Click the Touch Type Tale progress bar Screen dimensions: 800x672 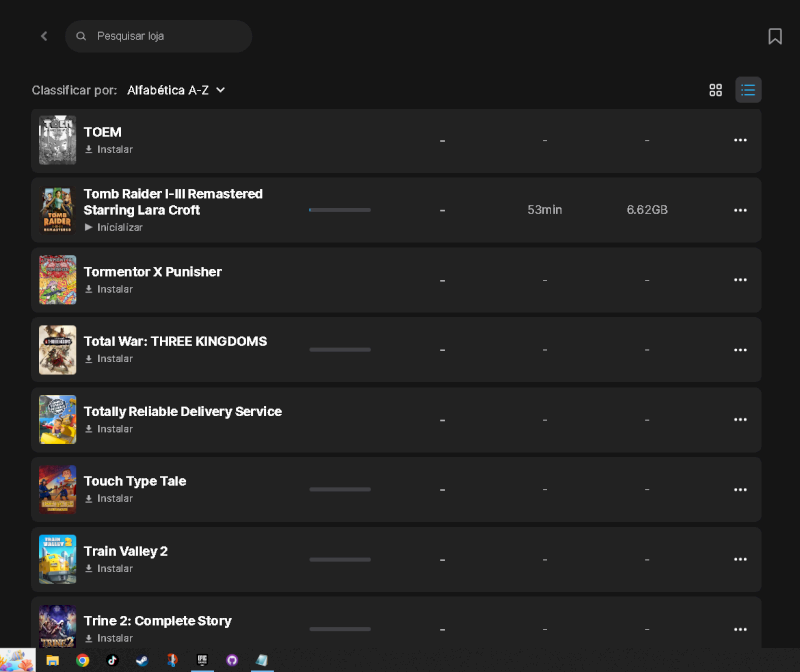pyautogui.click(x=340, y=489)
